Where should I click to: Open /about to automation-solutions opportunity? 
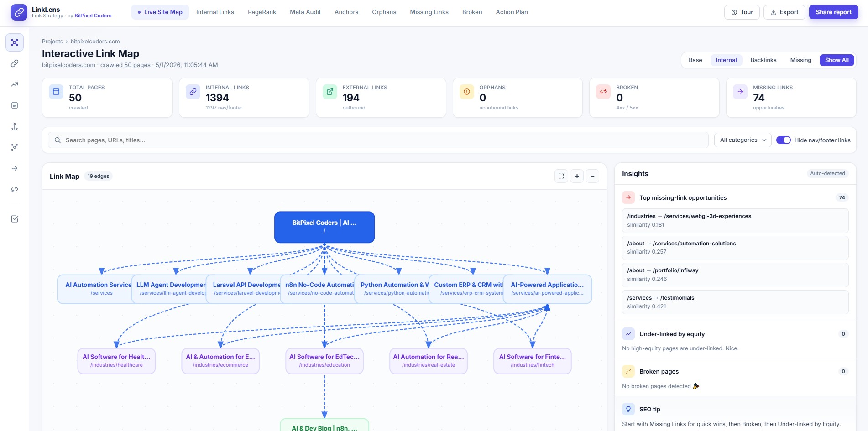(x=735, y=248)
